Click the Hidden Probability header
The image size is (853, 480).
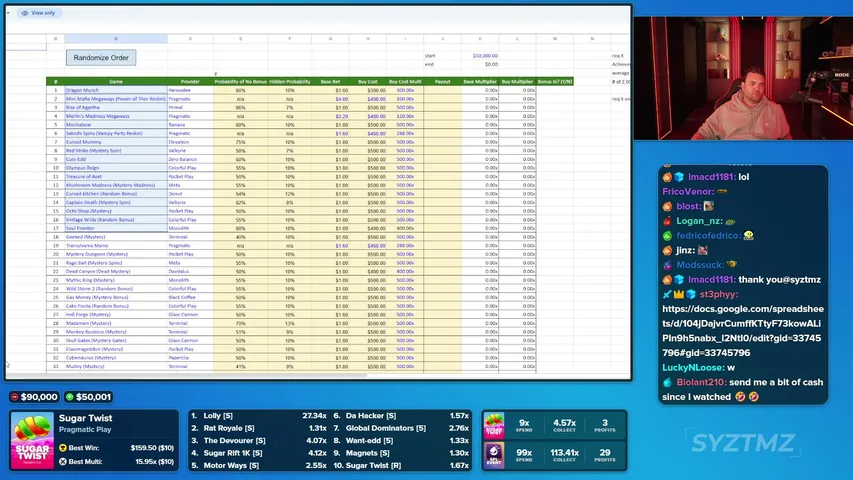[289, 82]
